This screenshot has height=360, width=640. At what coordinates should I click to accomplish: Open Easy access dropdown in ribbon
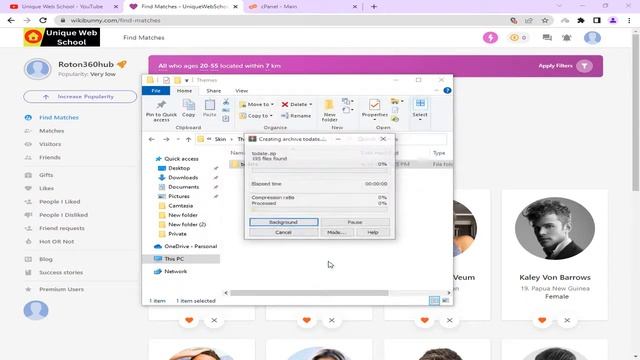click(348, 110)
